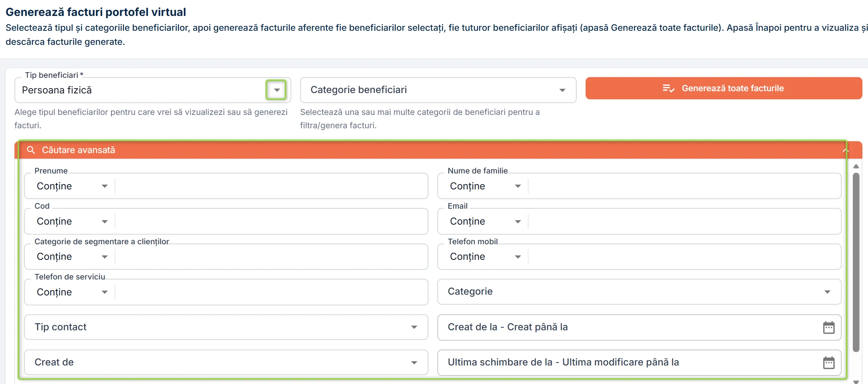The height and width of the screenshot is (384, 868).
Task: Open the Email Conține operator dropdown
Action: [518, 222]
